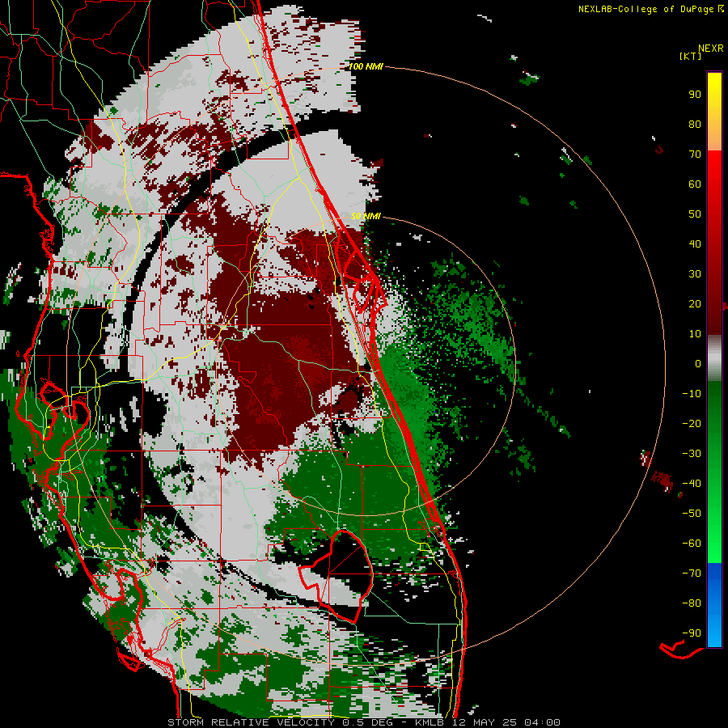Click the gray zero-velocity segment of color bar
Screen dimensions: 728x728
click(714, 358)
